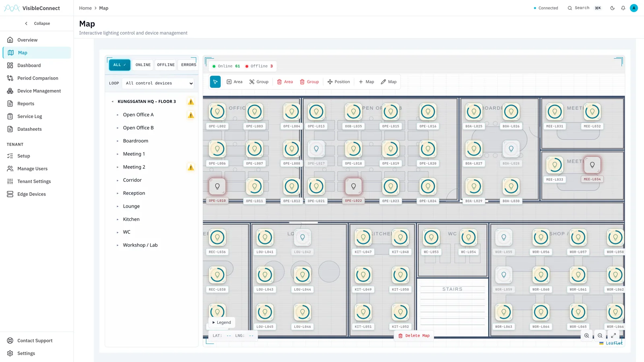Click the Search field in header
Screen dimensions: 644x362
[x=584, y=8]
